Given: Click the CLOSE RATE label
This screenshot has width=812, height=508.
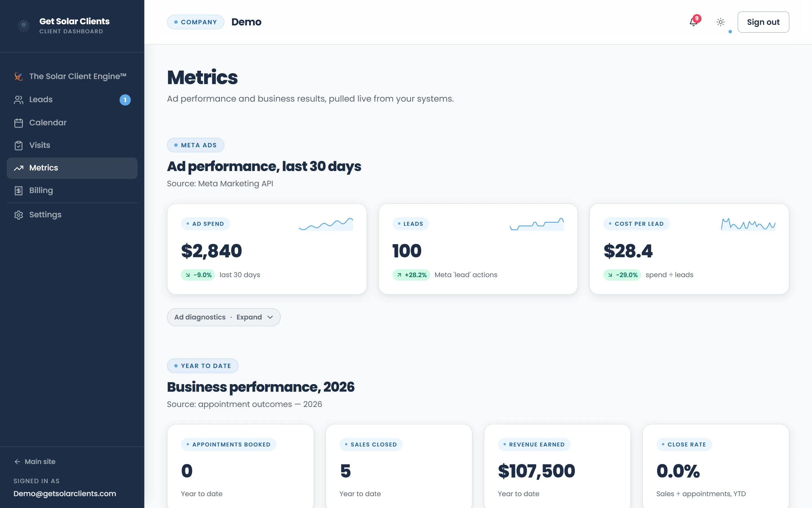Looking at the screenshot, I should click(684, 444).
